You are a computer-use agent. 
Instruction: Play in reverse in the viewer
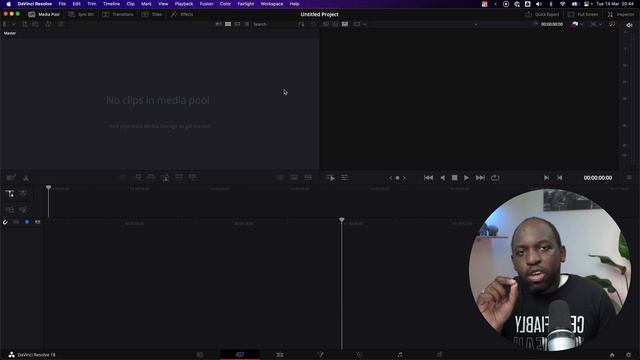point(442,178)
